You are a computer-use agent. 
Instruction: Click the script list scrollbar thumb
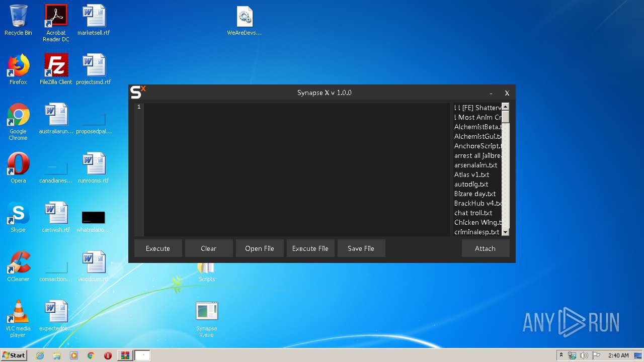pyautogui.click(x=506, y=117)
